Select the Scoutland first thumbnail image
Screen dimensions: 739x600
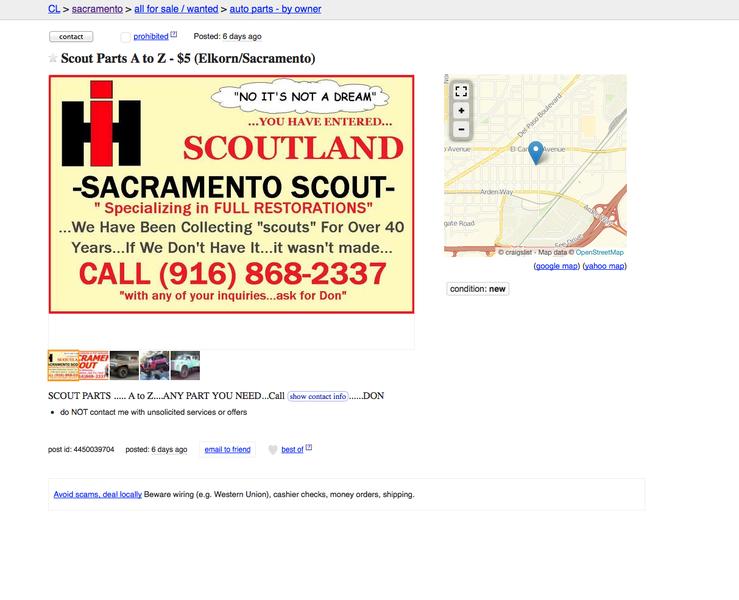point(63,365)
